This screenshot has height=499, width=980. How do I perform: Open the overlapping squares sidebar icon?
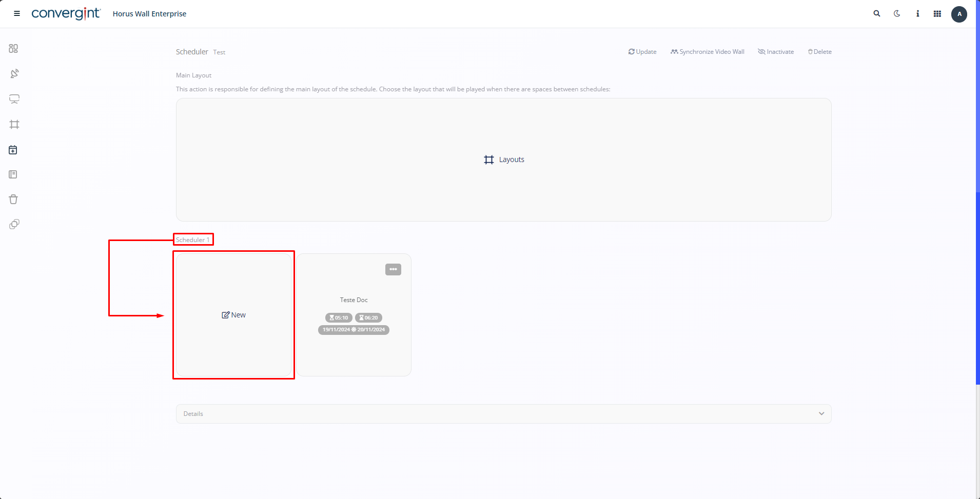coord(14,224)
